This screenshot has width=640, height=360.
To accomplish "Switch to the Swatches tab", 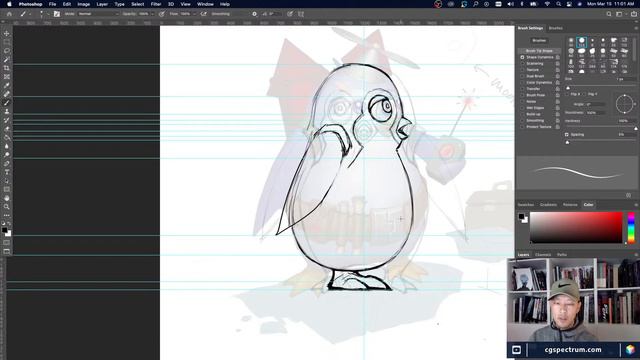I will point(526,204).
